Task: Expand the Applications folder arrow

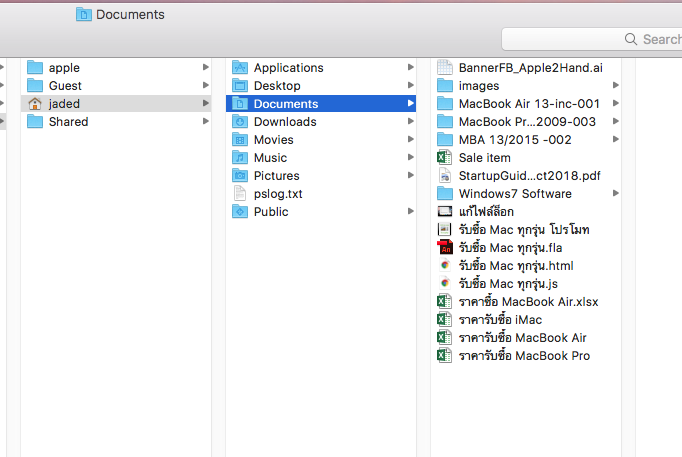Action: click(411, 67)
